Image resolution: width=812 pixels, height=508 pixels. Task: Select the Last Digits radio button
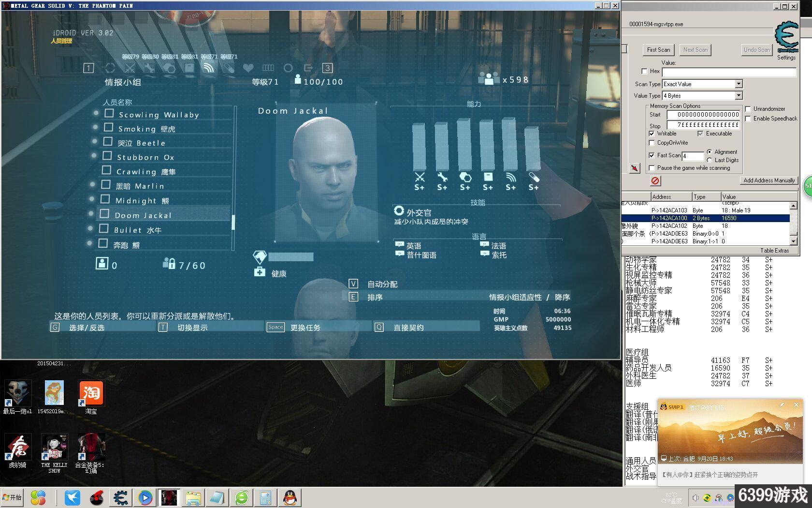pos(710,160)
